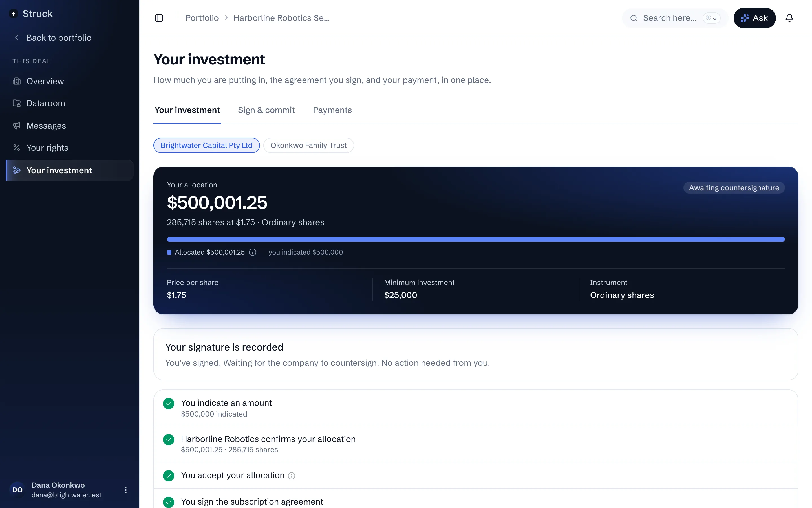The image size is (812, 508).
Task: Click the DO user avatar
Action: [17, 490]
